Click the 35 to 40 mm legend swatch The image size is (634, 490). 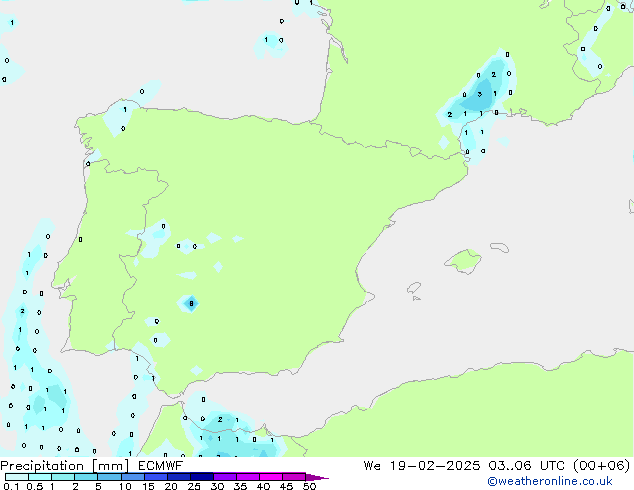[x=247, y=477]
